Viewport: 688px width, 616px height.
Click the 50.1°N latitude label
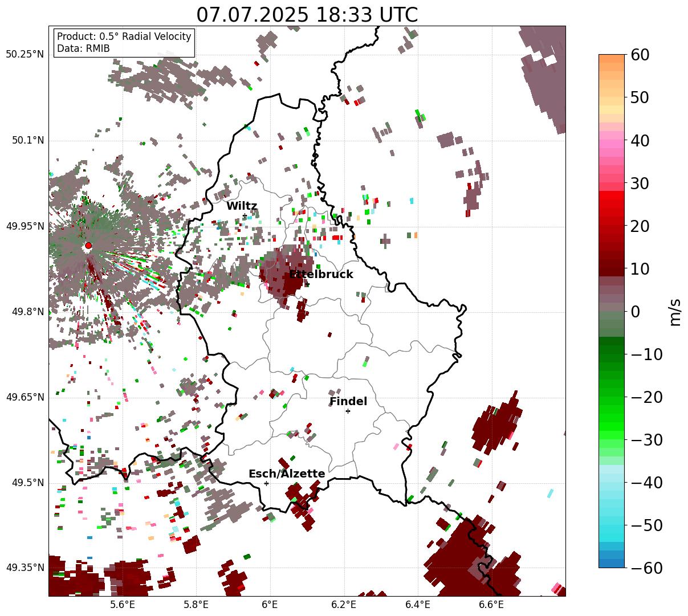pos(27,141)
